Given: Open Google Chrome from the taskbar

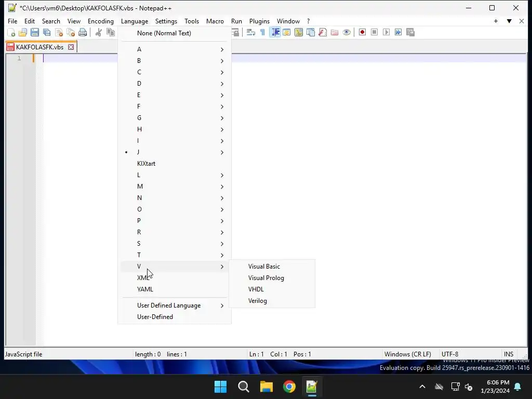Looking at the screenshot, I should tap(289, 387).
